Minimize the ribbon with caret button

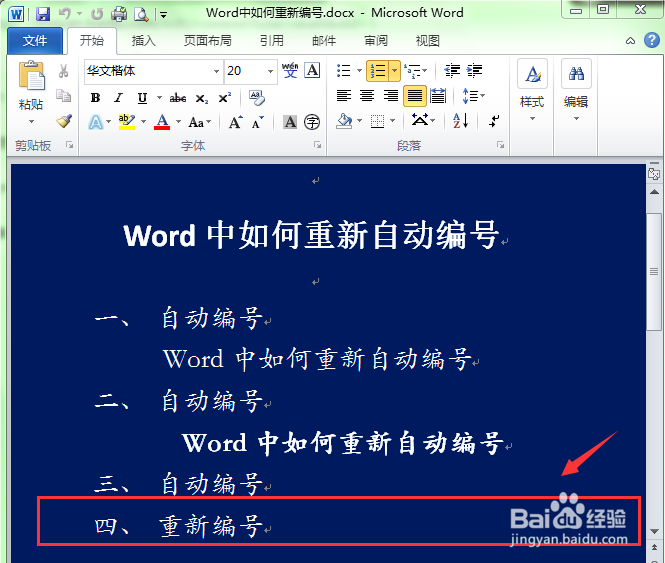coord(630,41)
